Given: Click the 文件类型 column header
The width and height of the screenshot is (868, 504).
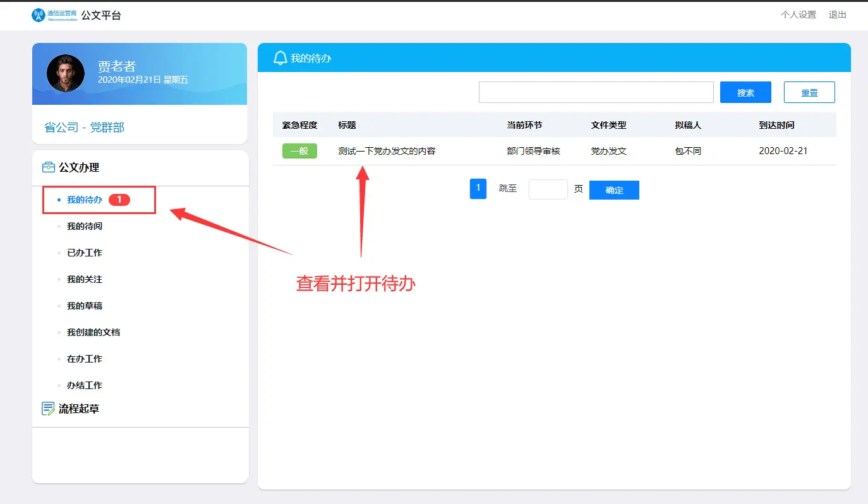Looking at the screenshot, I should click(608, 125).
